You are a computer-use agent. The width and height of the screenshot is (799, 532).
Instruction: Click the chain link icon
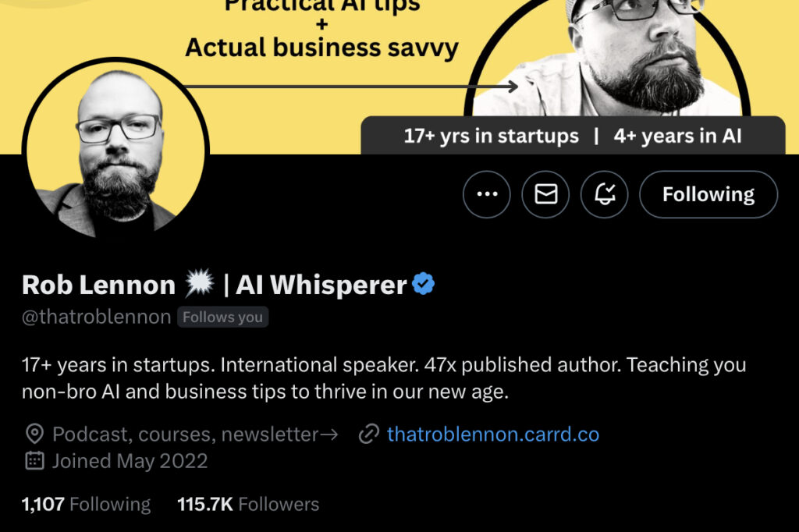point(369,434)
